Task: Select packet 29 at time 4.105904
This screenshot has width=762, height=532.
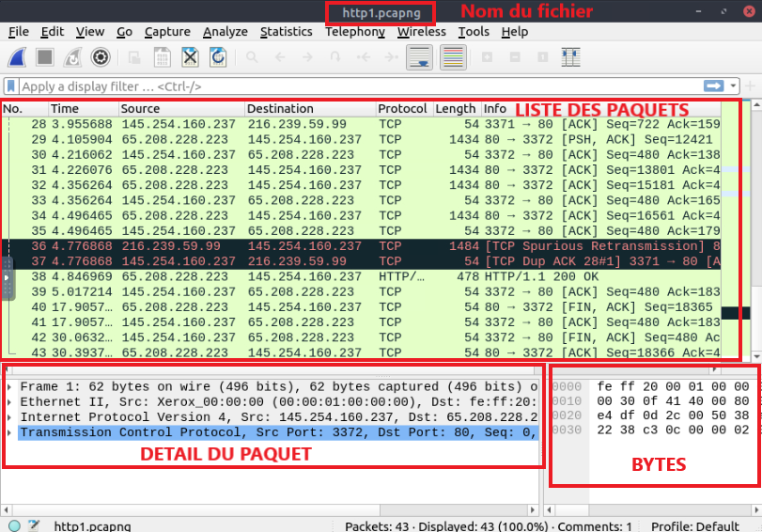Action: click(361, 139)
